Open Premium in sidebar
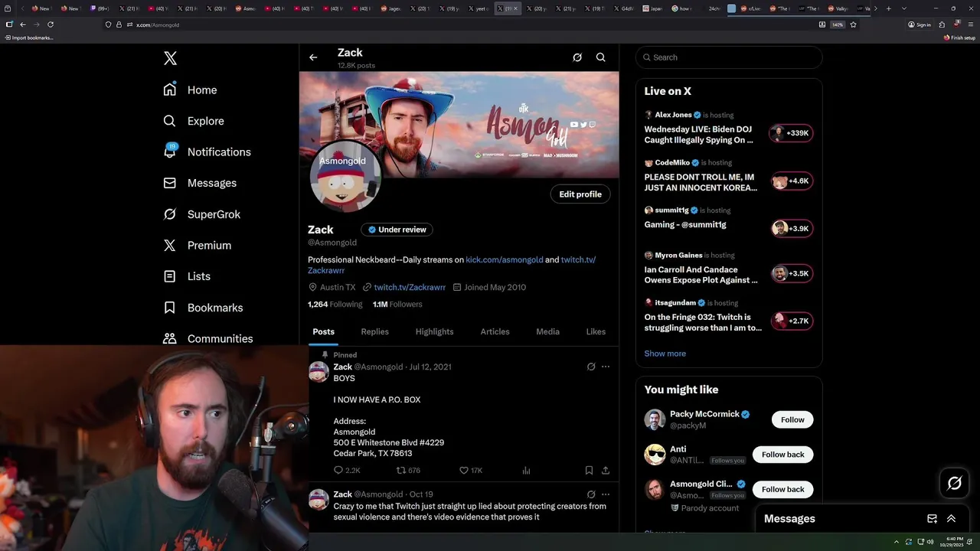Viewport: 980px width, 551px height. pyautogui.click(x=198, y=245)
